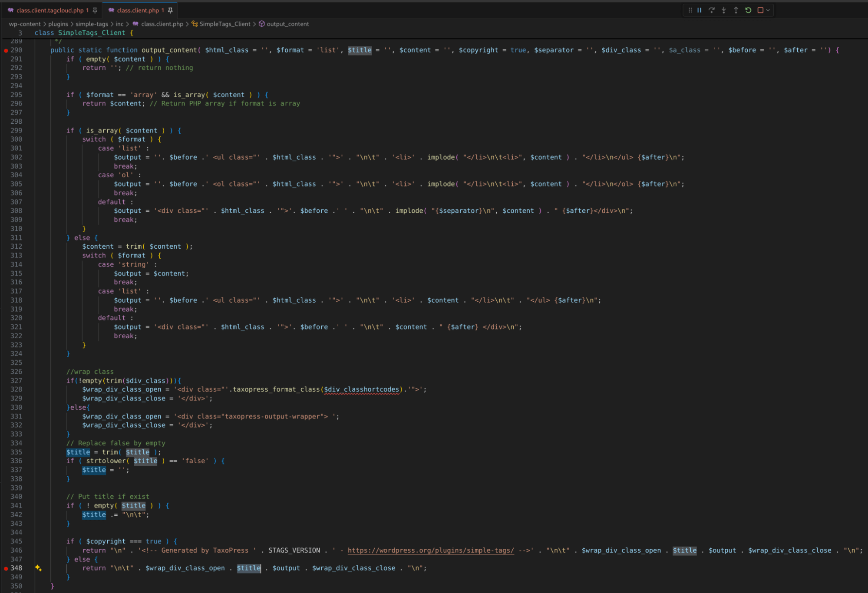Viewport: 868px width, 593px height.
Task: Click the Step Into debug icon
Action: coord(723,10)
